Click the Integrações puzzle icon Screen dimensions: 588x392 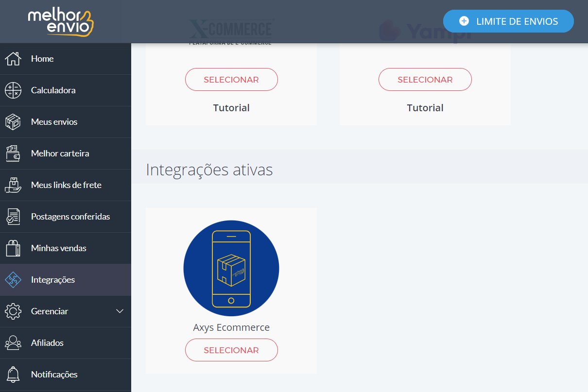(x=13, y=280)
